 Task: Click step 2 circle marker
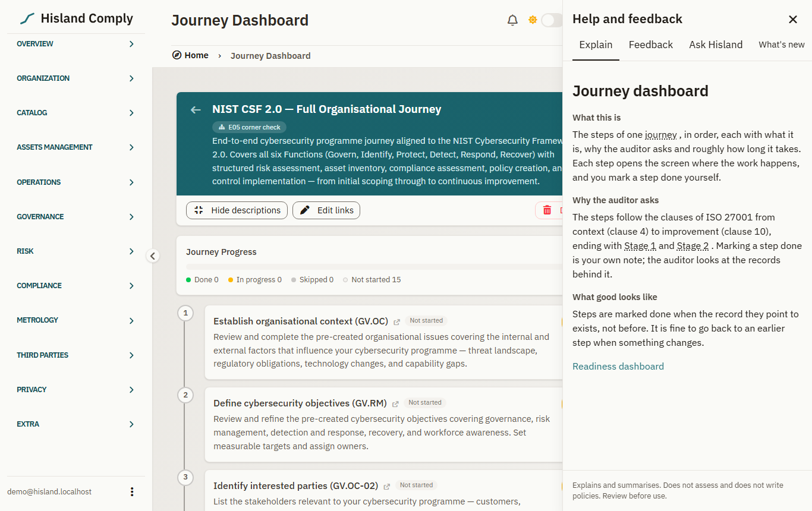(185, 395)
